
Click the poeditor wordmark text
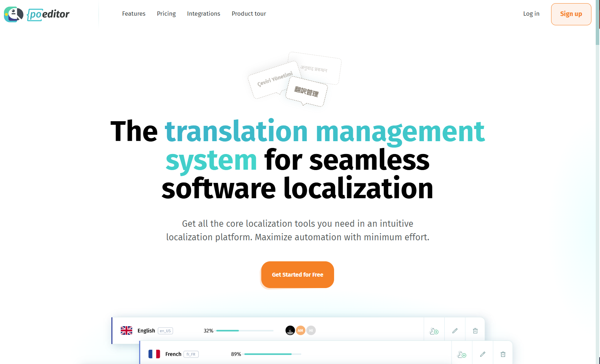48,14
